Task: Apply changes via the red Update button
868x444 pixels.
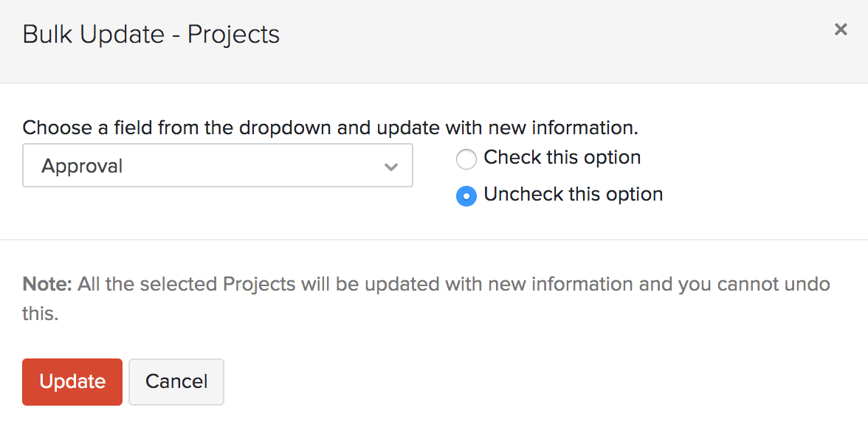Action: tap(72, 381)
